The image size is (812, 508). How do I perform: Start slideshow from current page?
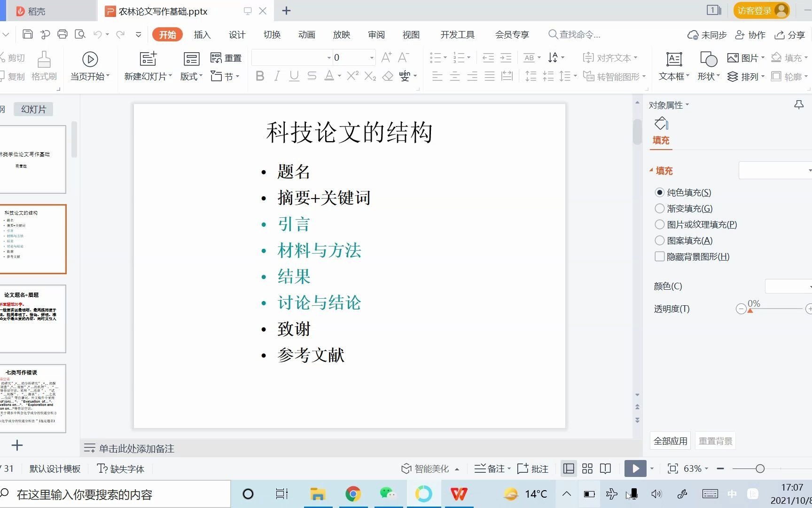(90, 66)
